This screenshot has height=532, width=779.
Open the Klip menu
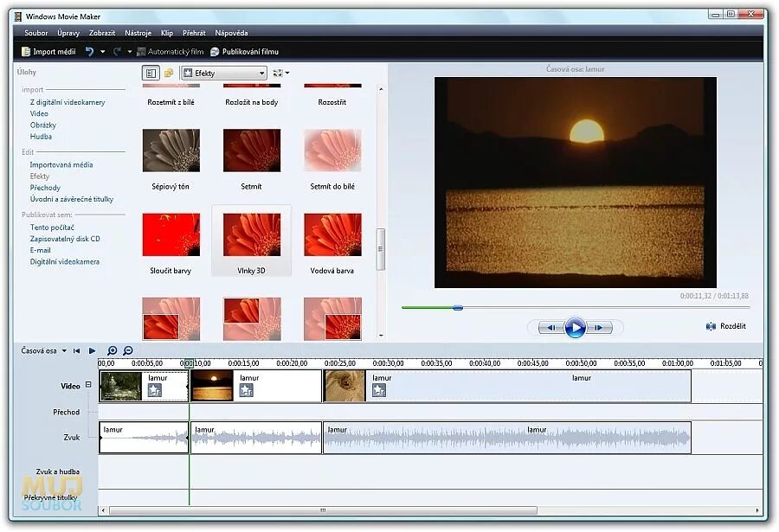[167, 33]
